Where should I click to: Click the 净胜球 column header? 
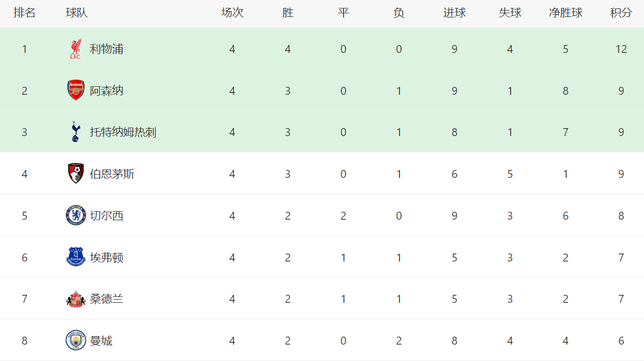pos(565,13)
